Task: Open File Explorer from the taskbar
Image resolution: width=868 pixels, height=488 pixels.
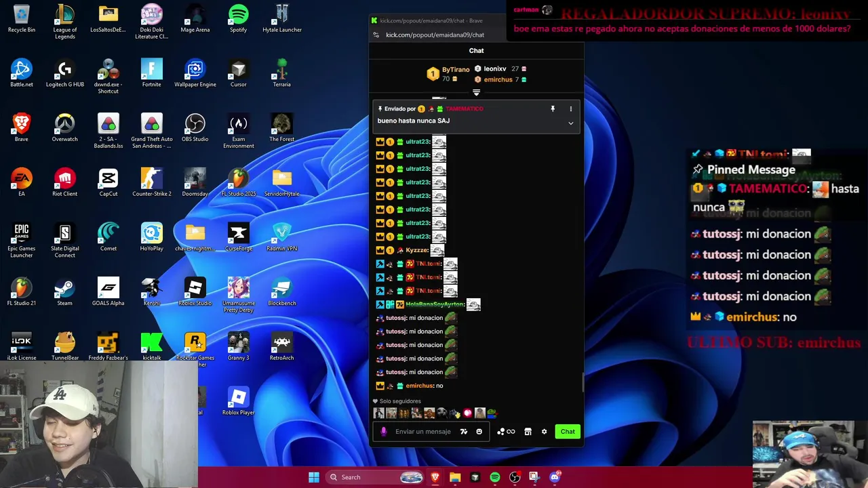Action: tap(455, 477)
